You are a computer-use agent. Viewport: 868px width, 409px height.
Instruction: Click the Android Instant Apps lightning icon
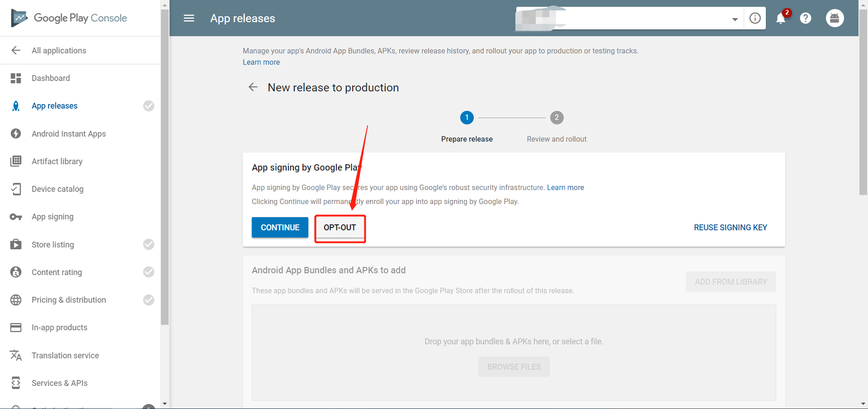click(16, 133)
